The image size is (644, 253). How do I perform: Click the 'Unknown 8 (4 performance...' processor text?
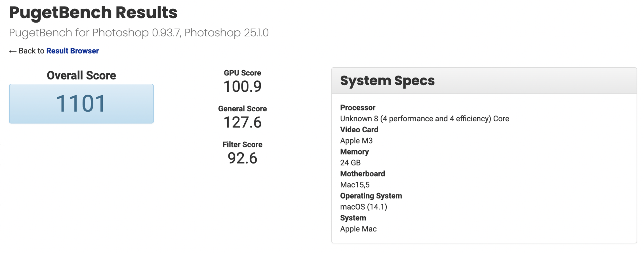coord(424,119)
